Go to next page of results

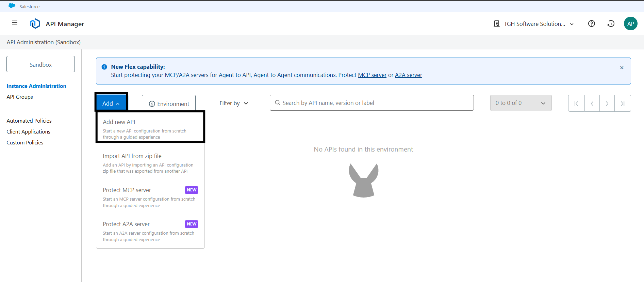(x=607, y=103)
